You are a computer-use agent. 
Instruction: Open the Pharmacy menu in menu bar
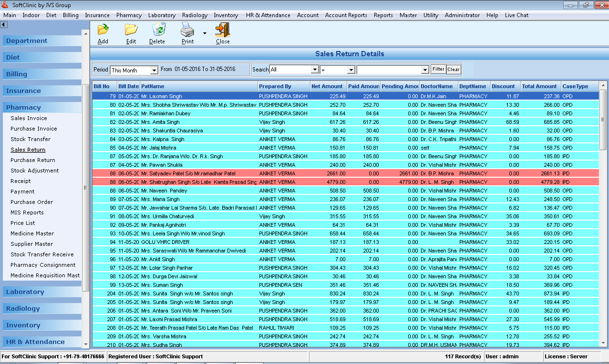(x=129, y=15)
